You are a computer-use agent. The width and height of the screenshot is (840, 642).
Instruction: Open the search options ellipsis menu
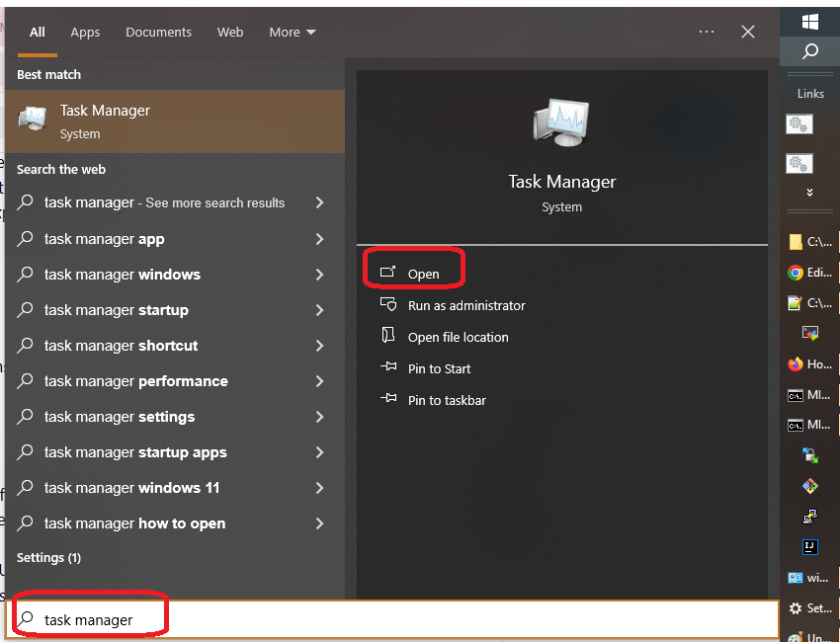click(706, 32)
